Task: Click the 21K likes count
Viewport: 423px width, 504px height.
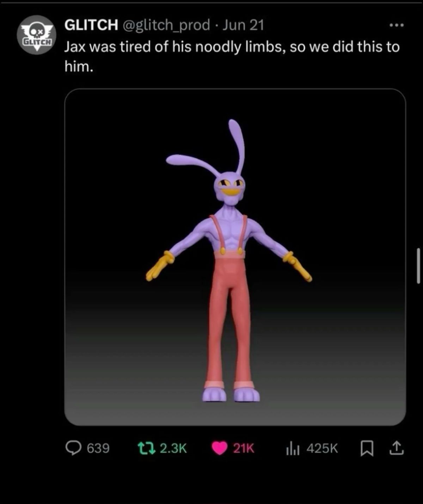Action: [x=243, y=448]
